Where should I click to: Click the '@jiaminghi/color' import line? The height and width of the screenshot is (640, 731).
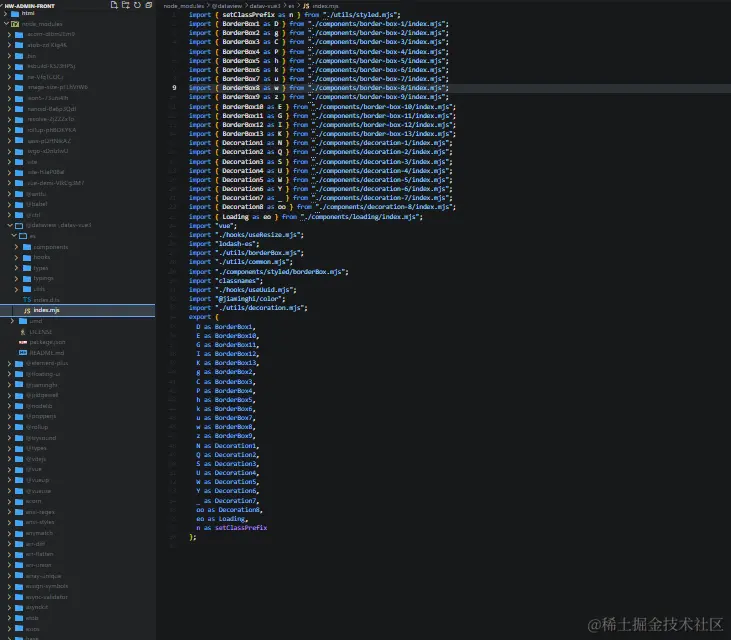tap(237, 299)
